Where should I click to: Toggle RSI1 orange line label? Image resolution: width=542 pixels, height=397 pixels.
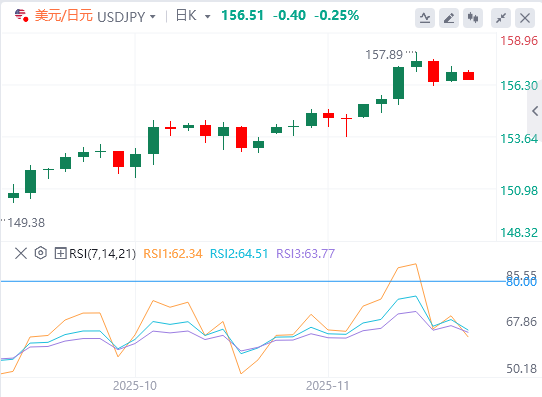172,254
